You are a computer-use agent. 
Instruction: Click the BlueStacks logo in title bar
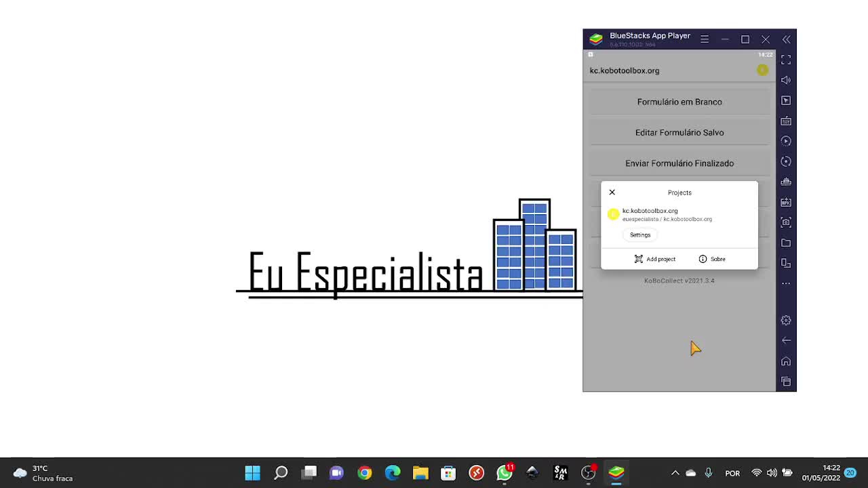pyautogui.click(x=596, y=39)
